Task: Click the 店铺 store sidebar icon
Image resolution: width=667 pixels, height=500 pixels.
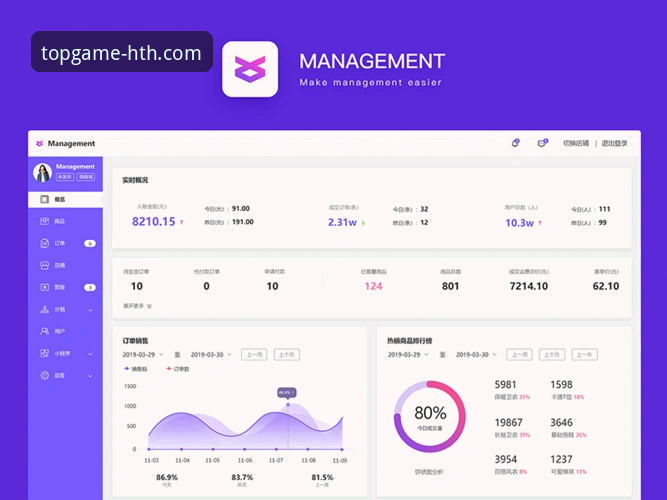Action: (x=45, y=265)
